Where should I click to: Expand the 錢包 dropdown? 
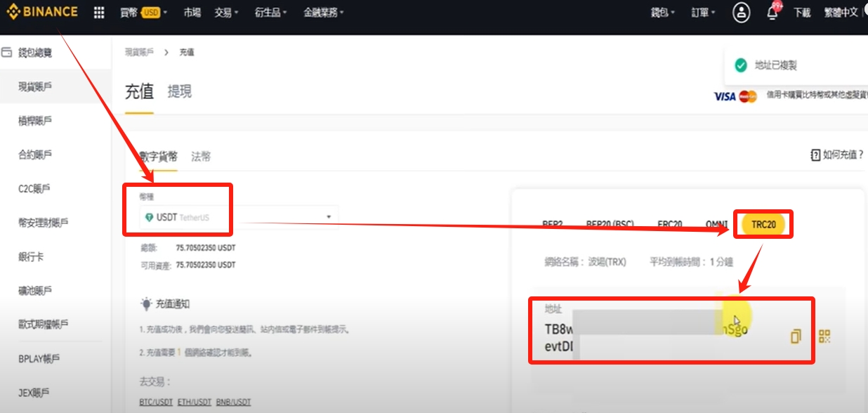pos(663,13)
